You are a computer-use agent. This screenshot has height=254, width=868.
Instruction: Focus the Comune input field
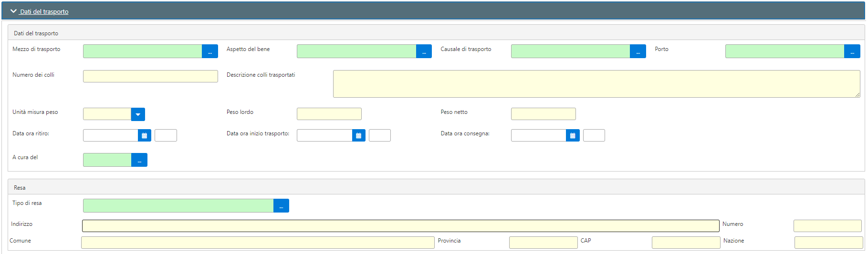point(258,243)
